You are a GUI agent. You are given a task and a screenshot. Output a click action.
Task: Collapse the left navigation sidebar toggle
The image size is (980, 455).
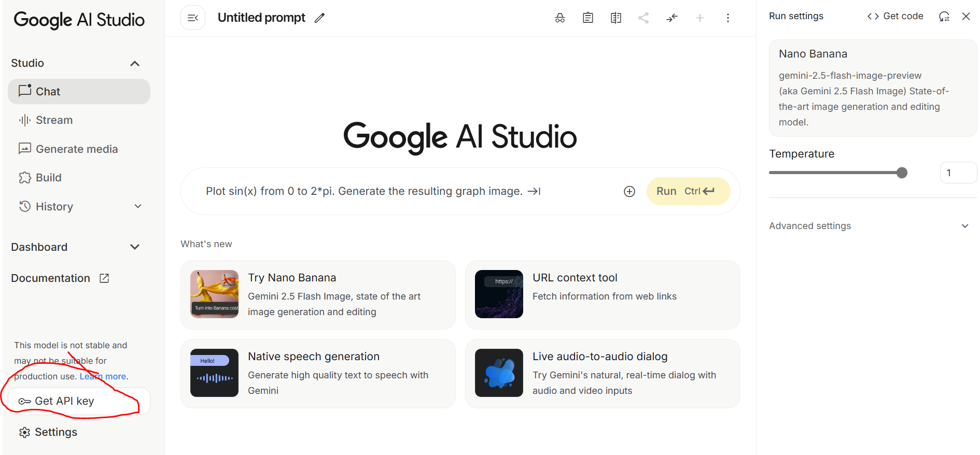point(193,18)
